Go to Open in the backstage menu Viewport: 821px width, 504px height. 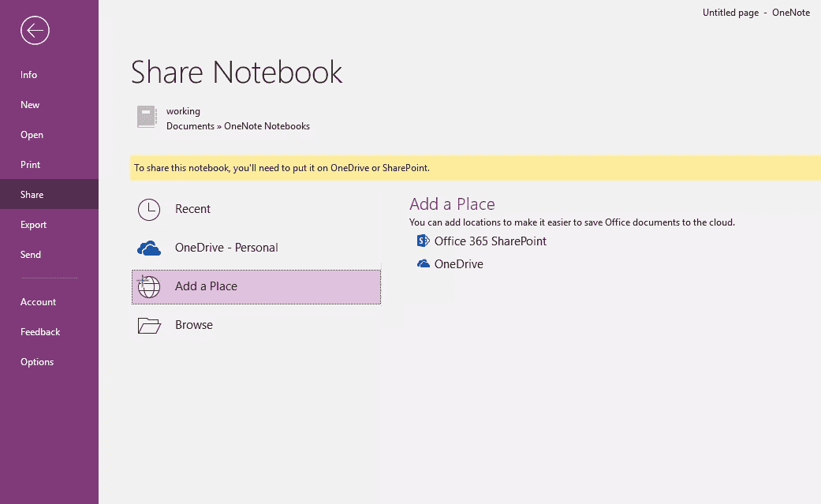(32, 135)
